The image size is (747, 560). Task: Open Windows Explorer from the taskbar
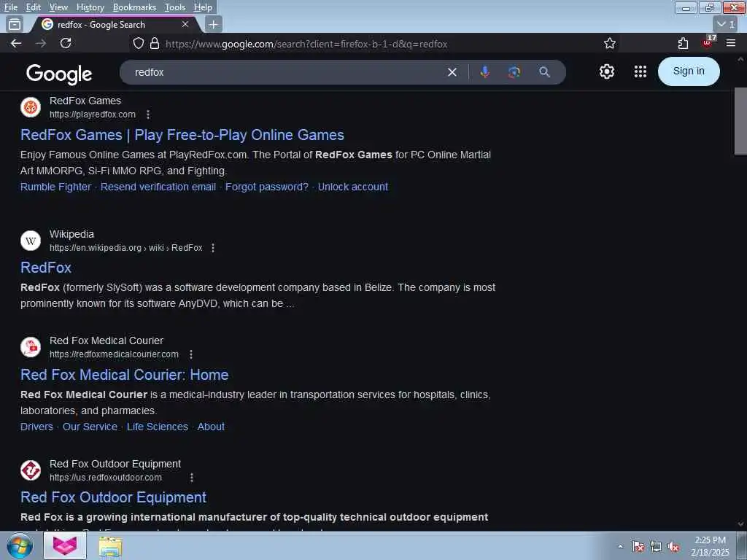click(x=111, y=546)
